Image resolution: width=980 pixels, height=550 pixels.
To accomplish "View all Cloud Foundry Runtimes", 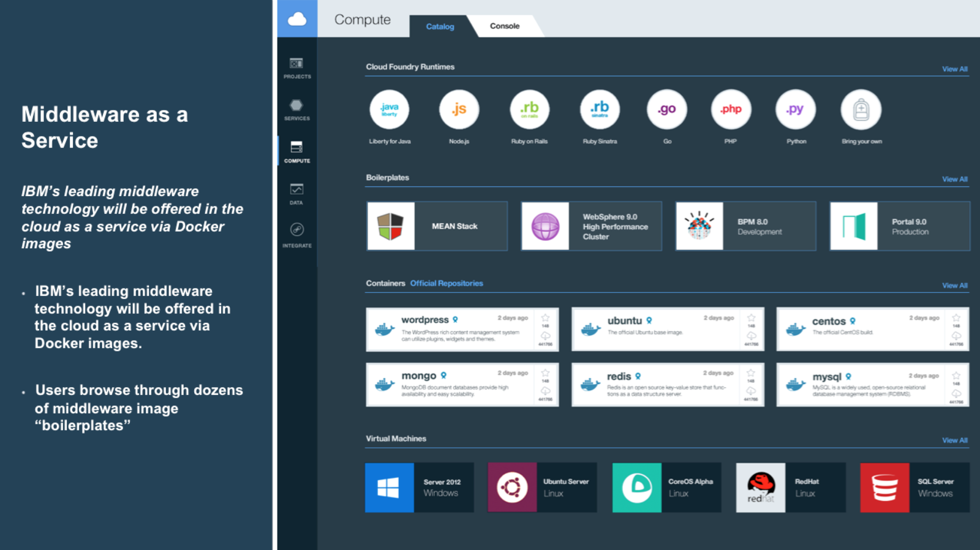I will coord(954,69).
